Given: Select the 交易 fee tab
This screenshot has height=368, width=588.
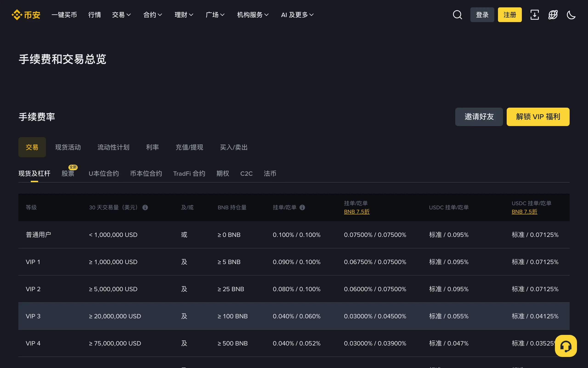Looking at the screenshot, I should click(32, 147).
